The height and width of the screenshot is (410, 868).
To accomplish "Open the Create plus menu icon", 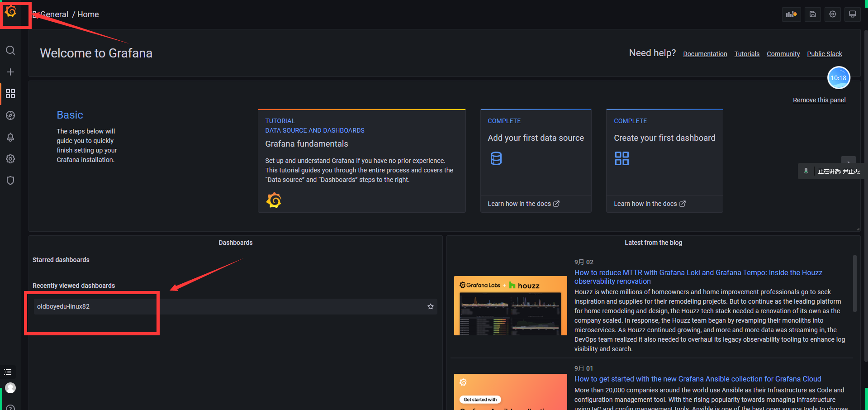I will (10, 72).
